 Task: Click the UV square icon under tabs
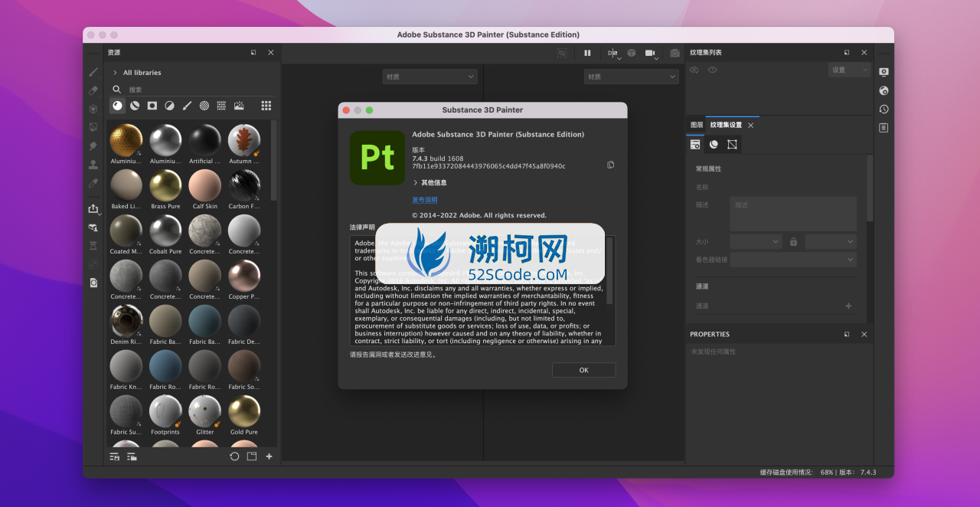pyautogui.click(x=732, y=144)
